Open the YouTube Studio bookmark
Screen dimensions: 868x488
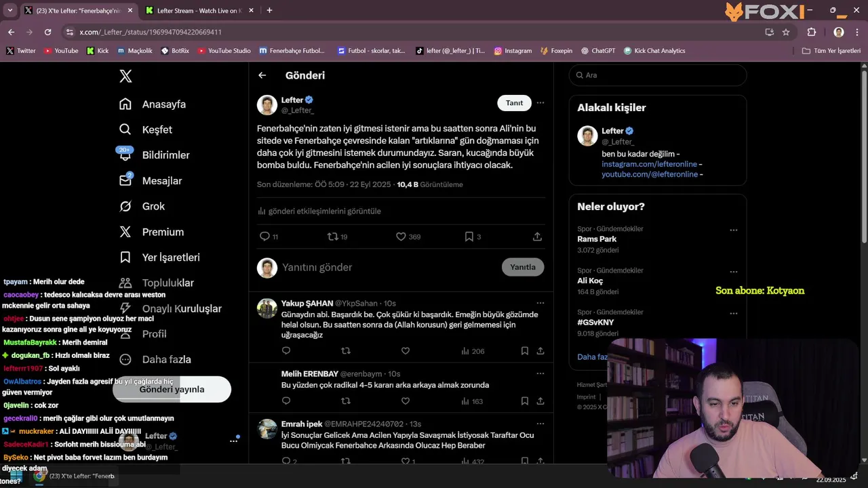pyautogui.click(x=224, y=51)
